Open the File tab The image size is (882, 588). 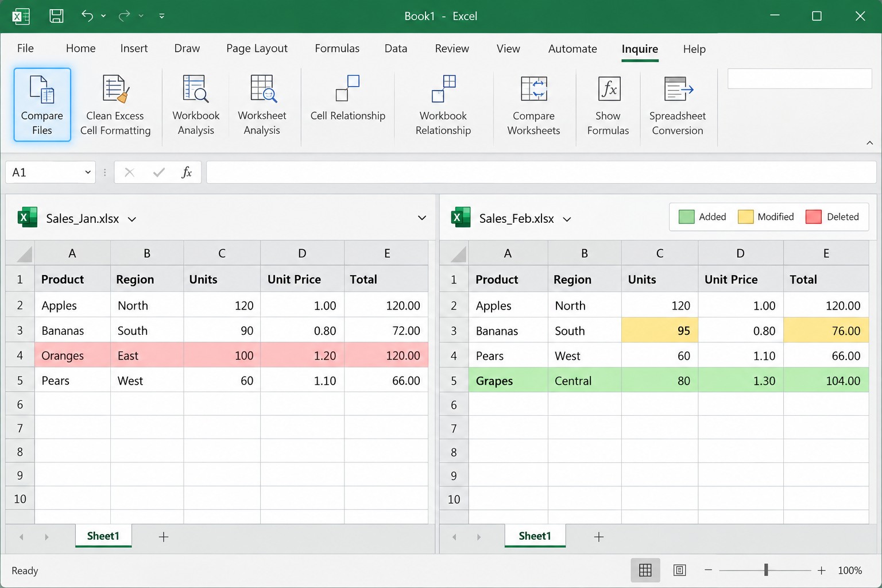[25, 49]
